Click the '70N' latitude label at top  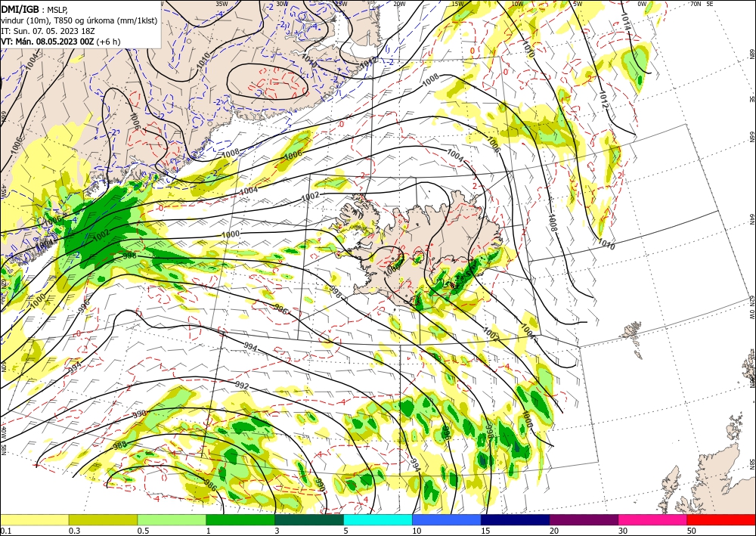696,4
